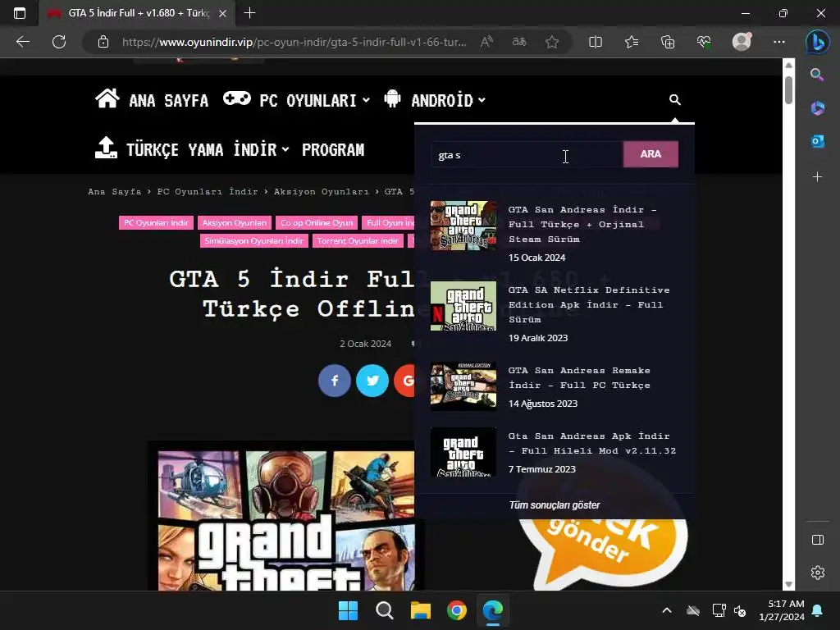Open Windows taskbar search
The width and height of the screenshot is (840, 630).
pos(384,610)
